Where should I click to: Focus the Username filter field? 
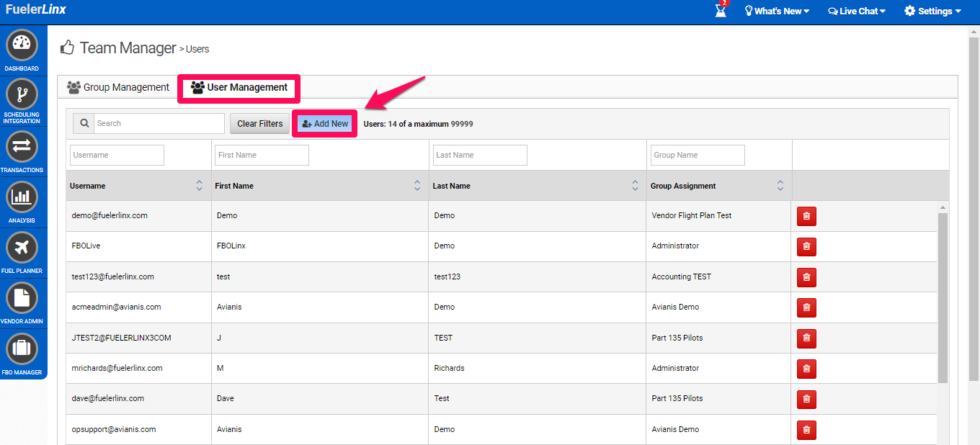117,155
